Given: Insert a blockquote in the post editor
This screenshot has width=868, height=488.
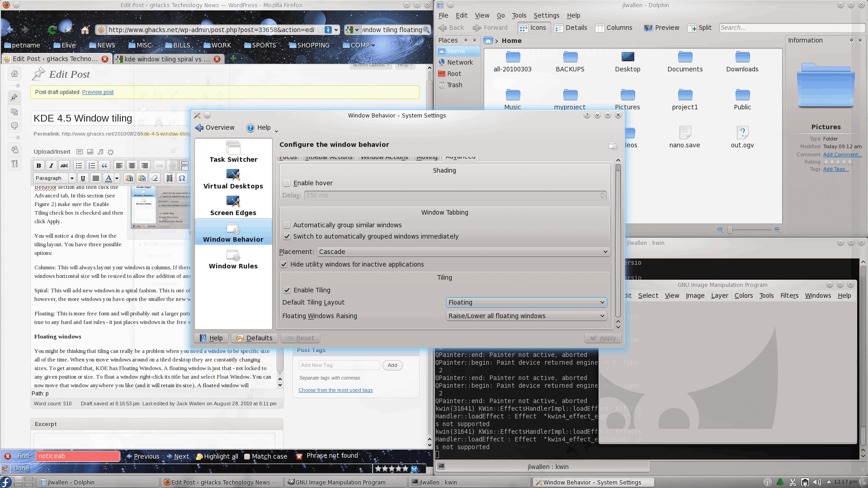Looking at the screenshot, I should pyautogui.click(x=104, y=165).
